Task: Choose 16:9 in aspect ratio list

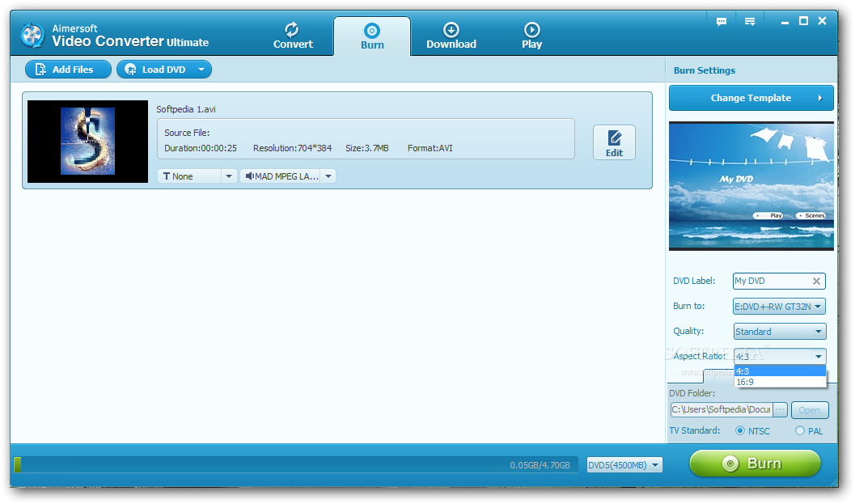Action: [x=780, y=382]
